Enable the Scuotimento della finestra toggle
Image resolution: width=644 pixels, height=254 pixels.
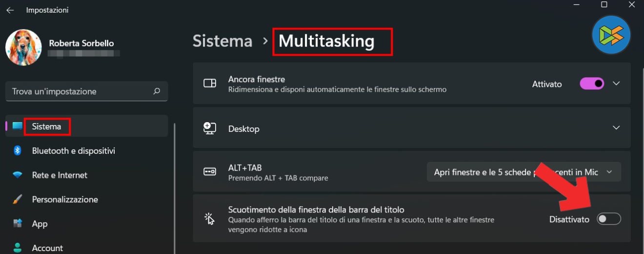point(609,219)
